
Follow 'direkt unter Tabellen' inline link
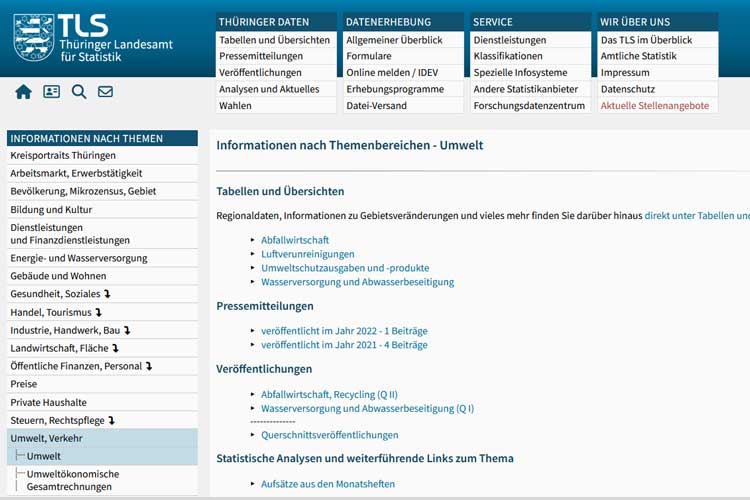tap(697, 216)
